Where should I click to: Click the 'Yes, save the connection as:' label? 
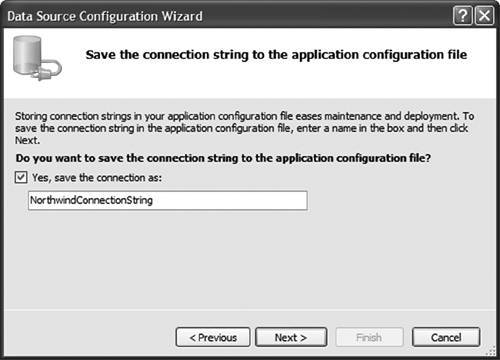[x=97, y=178]
